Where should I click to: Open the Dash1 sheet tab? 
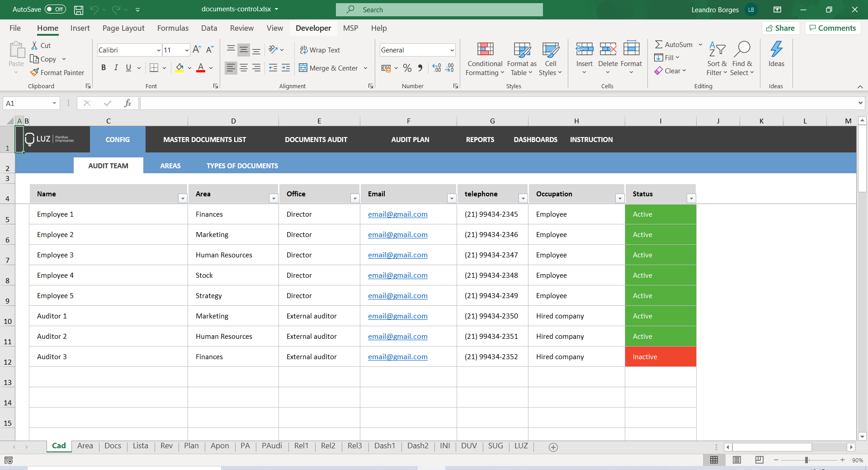(x=385, y=446)
